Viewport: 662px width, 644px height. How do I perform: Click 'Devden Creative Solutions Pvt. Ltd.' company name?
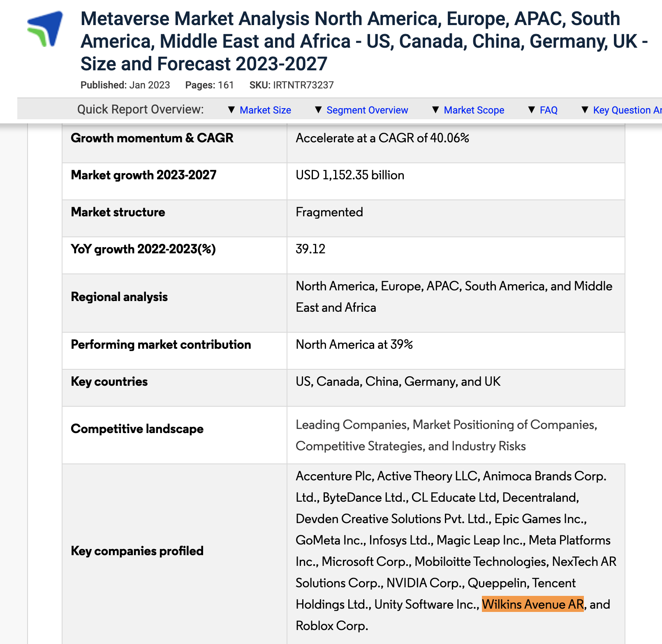click(x=392, y=519)
